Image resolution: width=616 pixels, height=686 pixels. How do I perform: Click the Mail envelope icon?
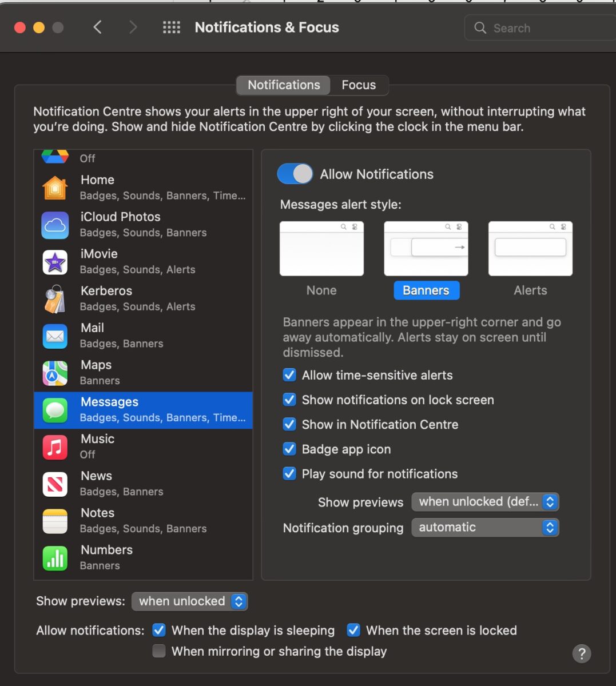click(55, 336)
